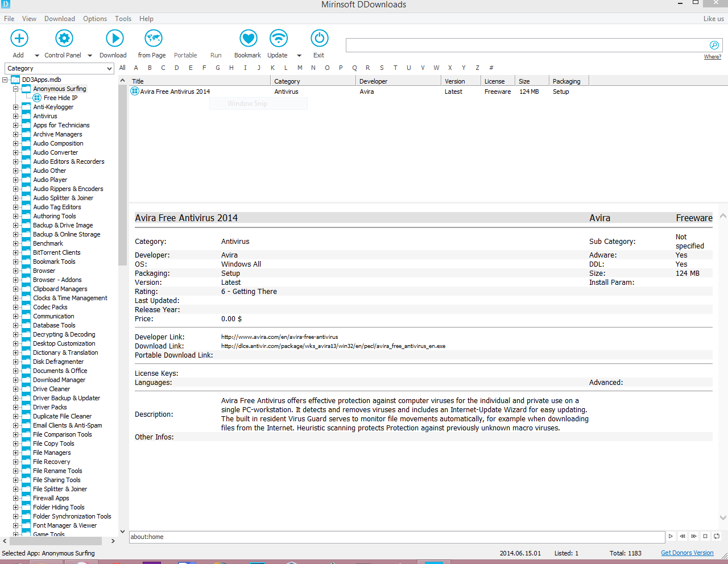Expand the Download Manager tree node
Viewport: 728px width, 564px height.
point(15,380)
